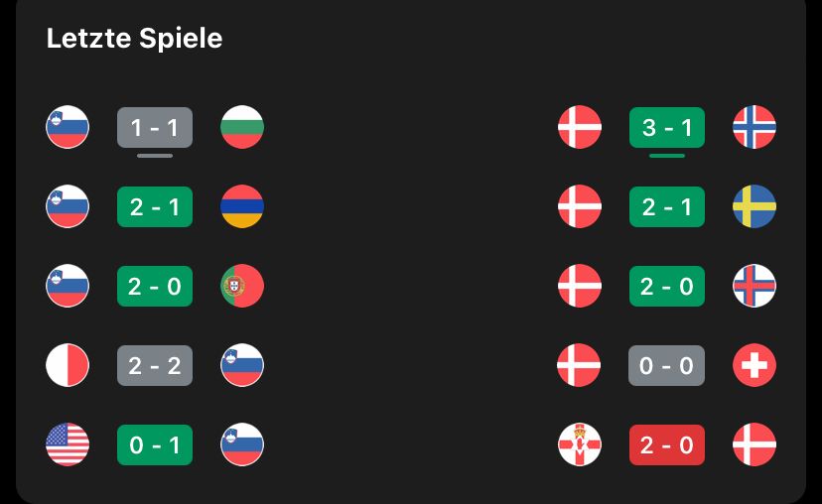The height and width of the screenshot is (504, 822).
Task: Click the Northern Ireland flag icon
Action: (x=580, y=444)
